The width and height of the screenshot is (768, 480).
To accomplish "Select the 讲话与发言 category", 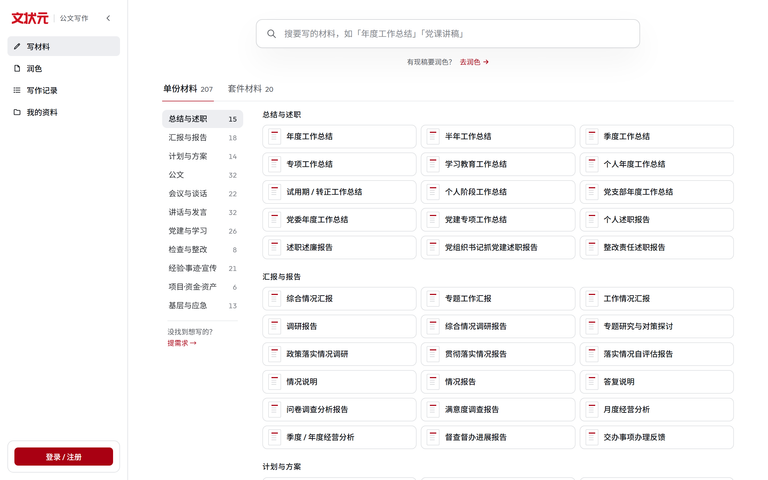I will pyautogui.click(x=202, y=212).
